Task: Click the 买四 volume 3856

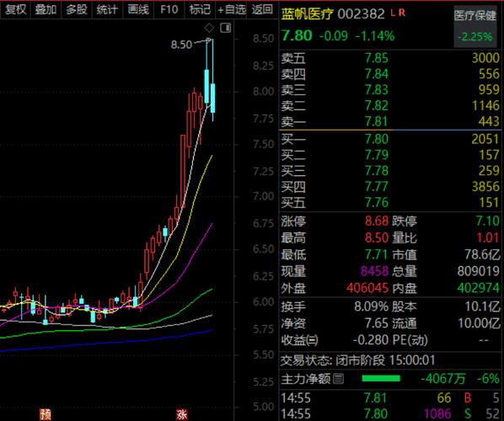Action: (x=485, y=187)
